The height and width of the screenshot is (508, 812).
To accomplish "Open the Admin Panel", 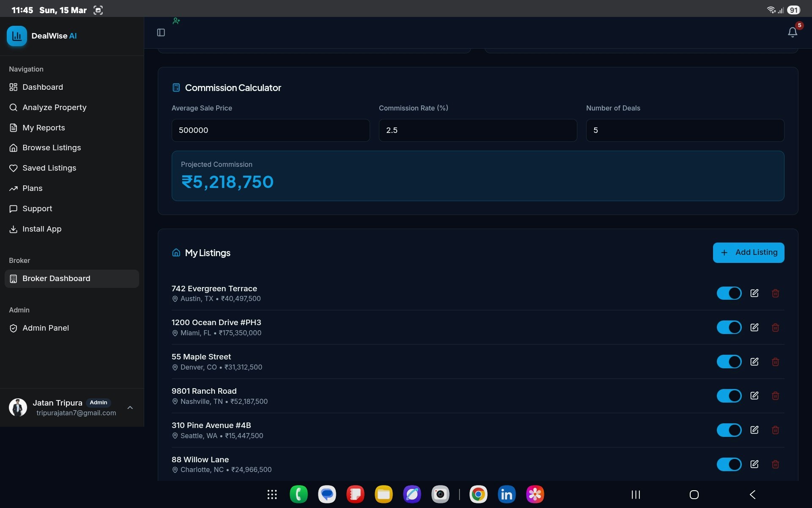I will pyautogui.click(x=46, y=328).
